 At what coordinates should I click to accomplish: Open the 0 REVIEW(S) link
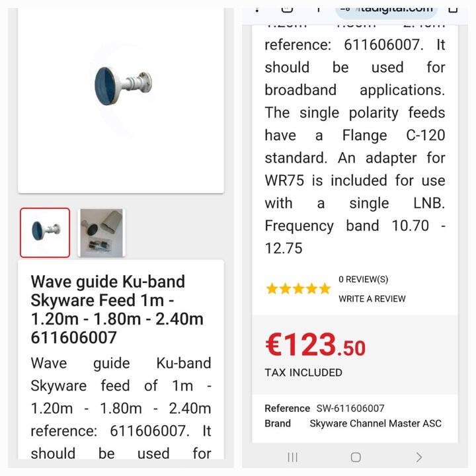[x=363, y=279]
